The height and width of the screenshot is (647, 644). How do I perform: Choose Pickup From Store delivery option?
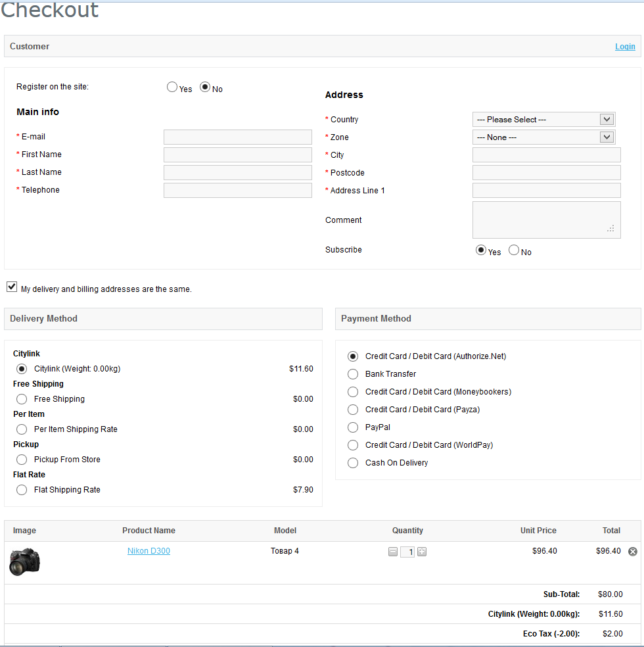coord(22,459)
